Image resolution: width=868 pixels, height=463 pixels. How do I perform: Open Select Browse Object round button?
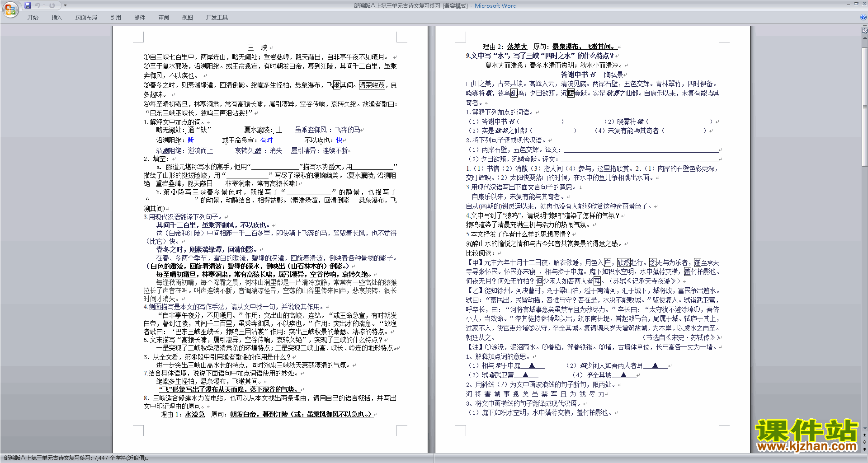click(865, 442)
